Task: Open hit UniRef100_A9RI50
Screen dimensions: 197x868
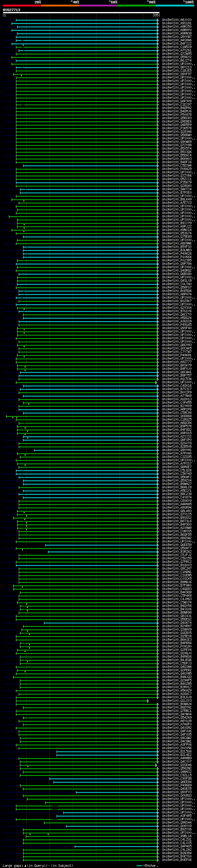Action: click(x=176, y=26)
